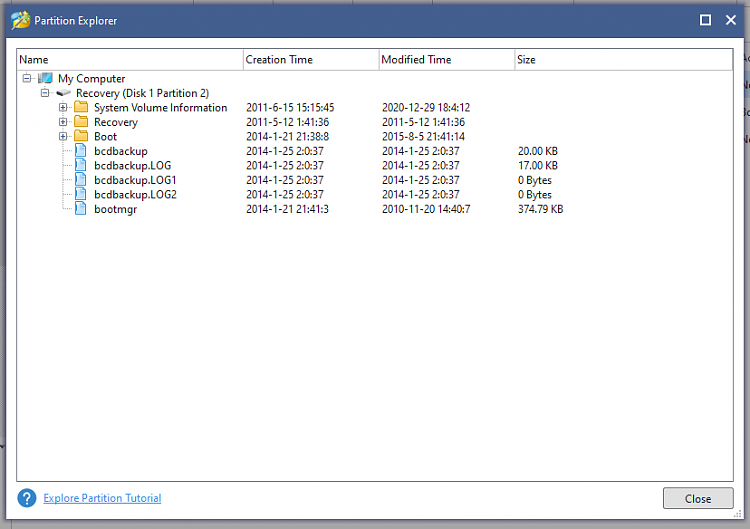
Task: Expand the Boot folder node
Action: 63,136
